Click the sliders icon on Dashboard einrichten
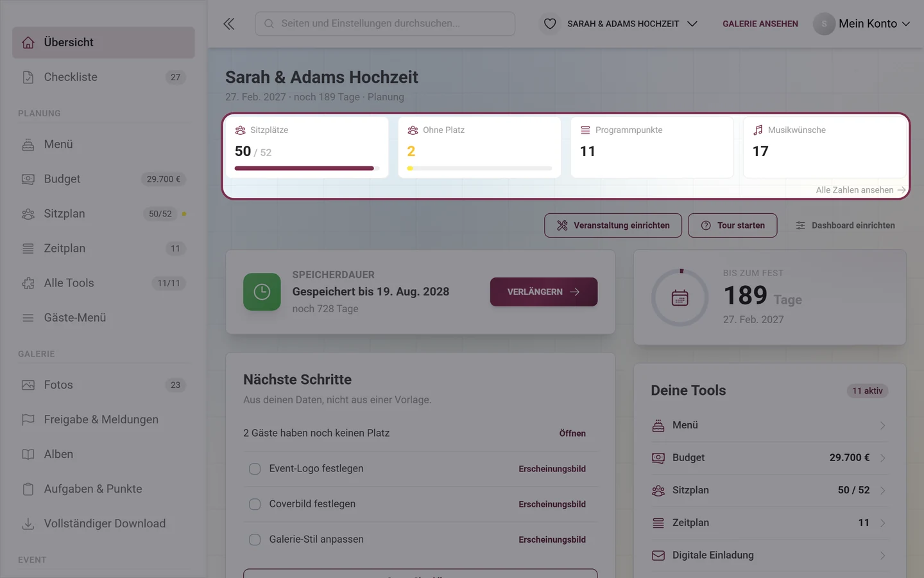This screenshot has width=924, height=578. 800,225
